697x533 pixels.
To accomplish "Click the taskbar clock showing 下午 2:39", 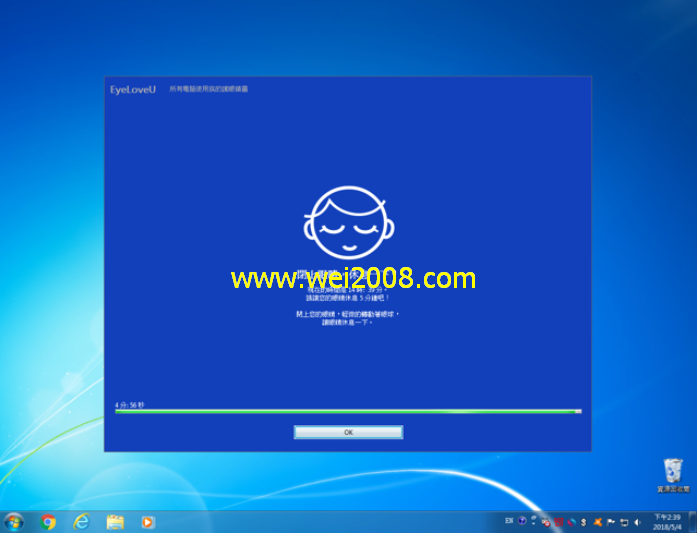I will pyautogui.click(x=667, y=522).
